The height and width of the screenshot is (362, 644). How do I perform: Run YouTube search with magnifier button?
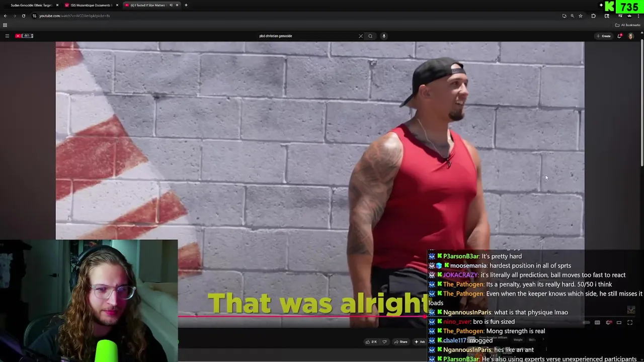click(x=370, y=36)
